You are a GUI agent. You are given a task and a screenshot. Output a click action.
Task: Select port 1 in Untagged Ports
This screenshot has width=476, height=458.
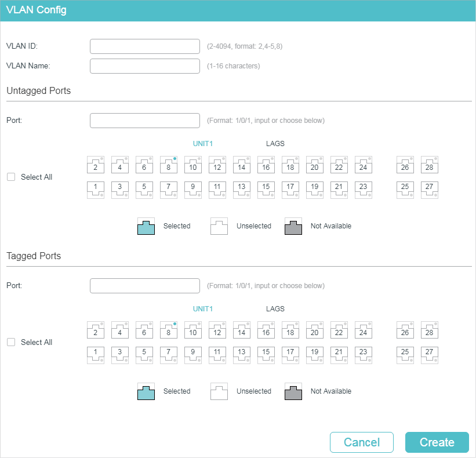(x=96, y=190)
